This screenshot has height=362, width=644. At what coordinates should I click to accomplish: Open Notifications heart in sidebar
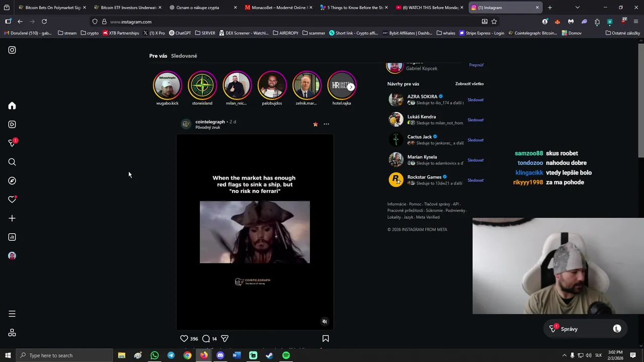[12, 200]
